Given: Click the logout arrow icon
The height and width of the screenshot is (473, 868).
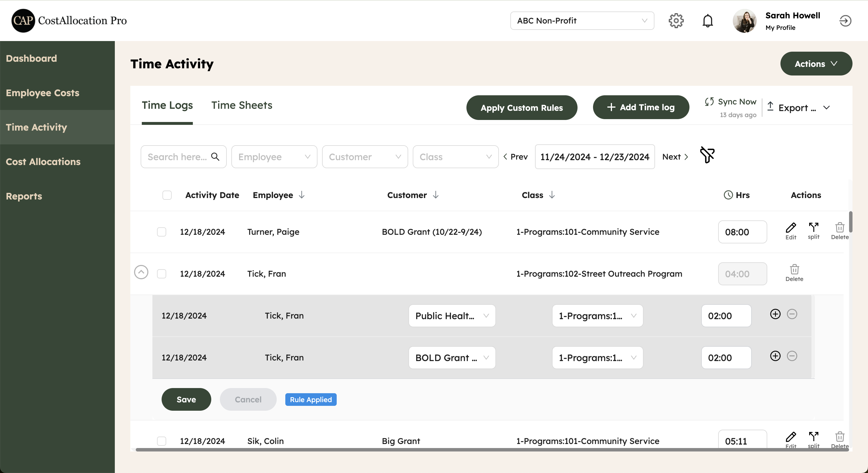Looking at the screenshot, I should (x=845, y=21).
